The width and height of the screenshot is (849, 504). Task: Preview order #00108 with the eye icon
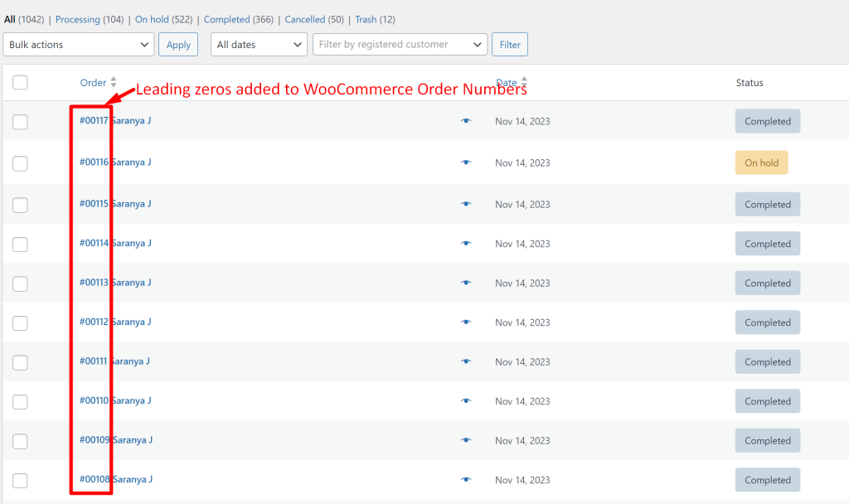click(466, 480)
